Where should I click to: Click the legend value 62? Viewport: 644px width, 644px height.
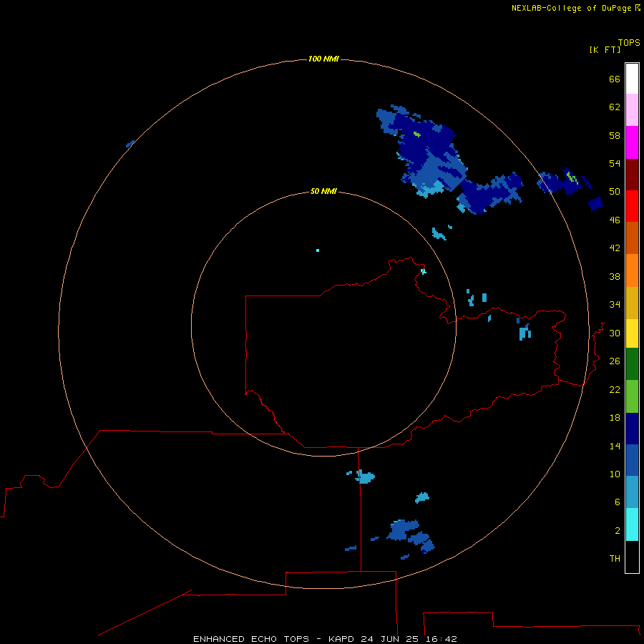(x=615, y=107)
